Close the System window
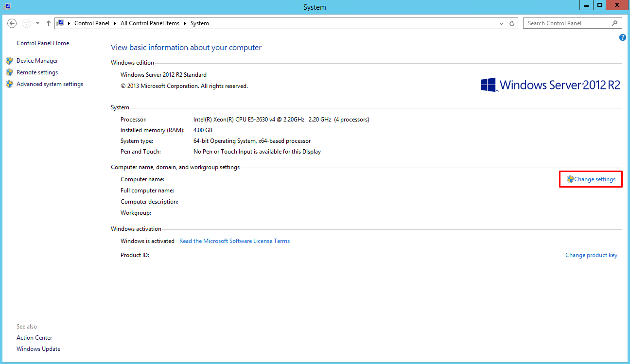The image size is (630, 364). 617,5
